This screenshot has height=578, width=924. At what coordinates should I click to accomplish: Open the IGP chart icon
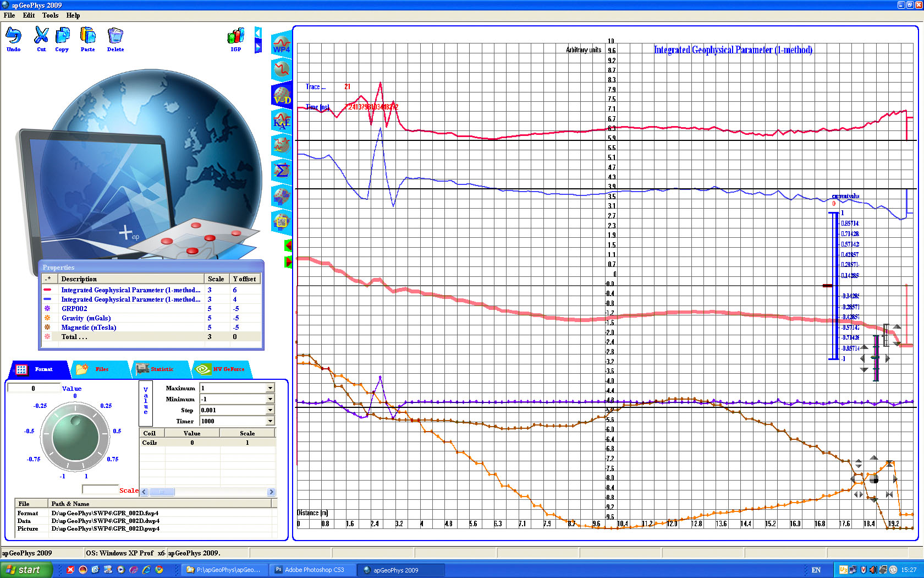[x=235, y=37]
